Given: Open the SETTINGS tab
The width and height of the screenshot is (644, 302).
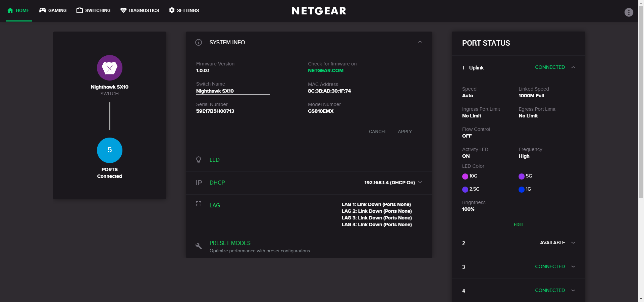Looking at the screenshot, I should [x=184, y=10].
